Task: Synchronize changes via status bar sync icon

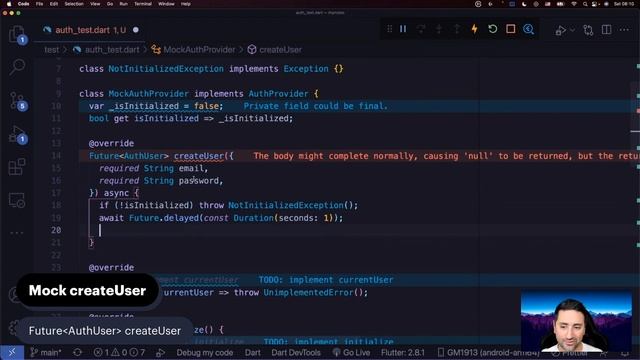Action: coord(77,352)
